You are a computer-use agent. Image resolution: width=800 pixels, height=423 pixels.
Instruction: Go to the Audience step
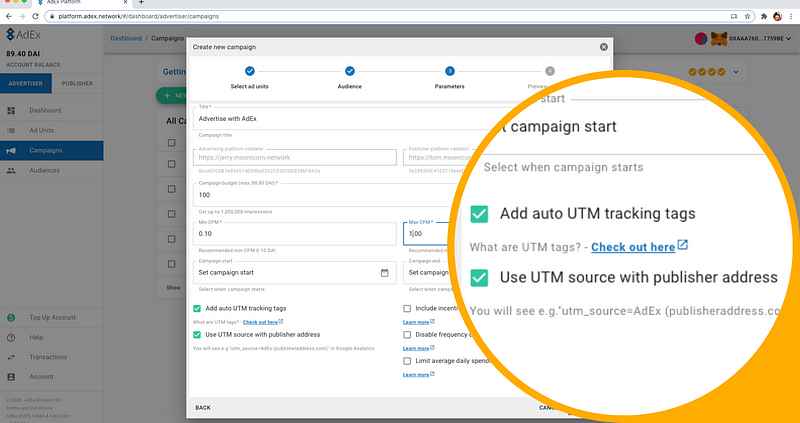coord(349,78)
